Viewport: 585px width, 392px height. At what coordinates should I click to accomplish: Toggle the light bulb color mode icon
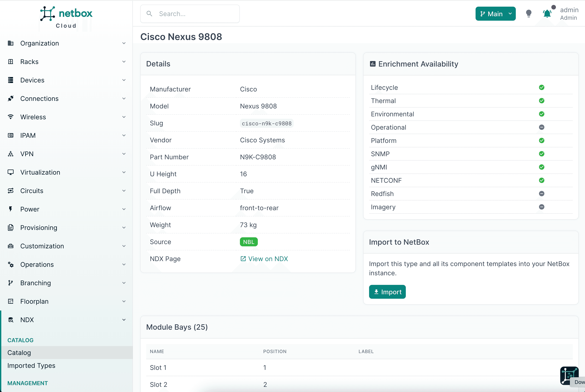(x=529, y=13)
